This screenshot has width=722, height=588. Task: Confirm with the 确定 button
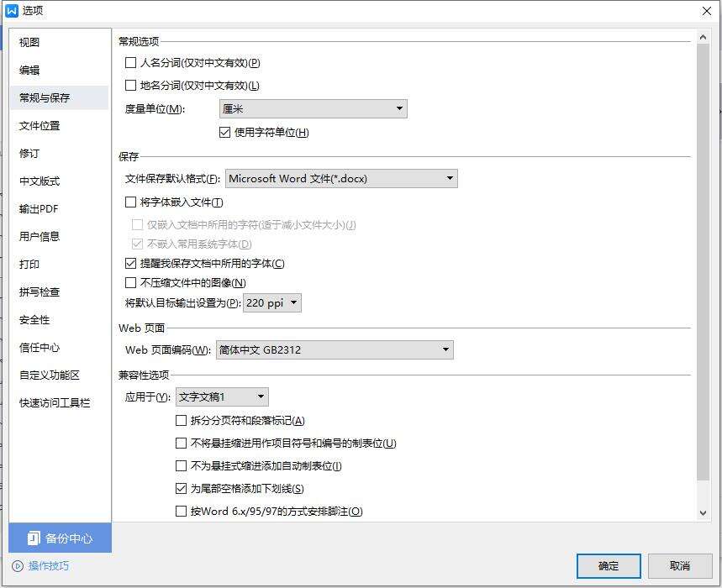(x=609, y=566)
